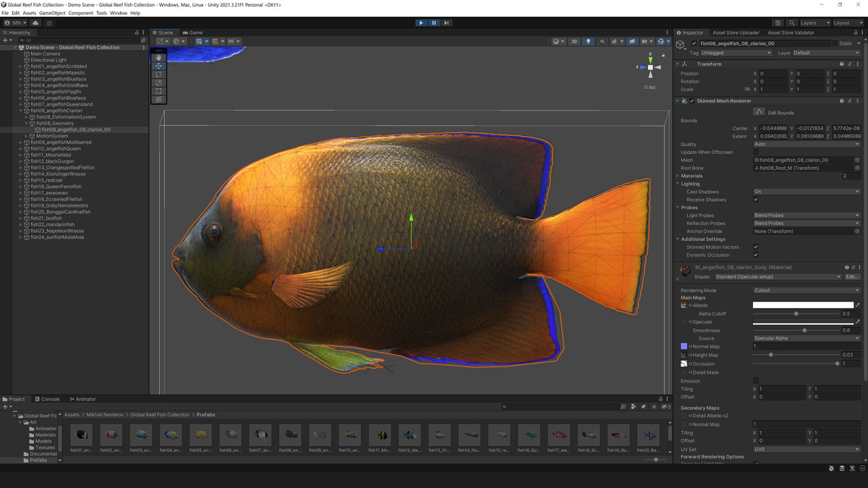Toggle 2D view mode in the Scene toolbar
This screenshot has height=488, width=868.
click(574, 41)
